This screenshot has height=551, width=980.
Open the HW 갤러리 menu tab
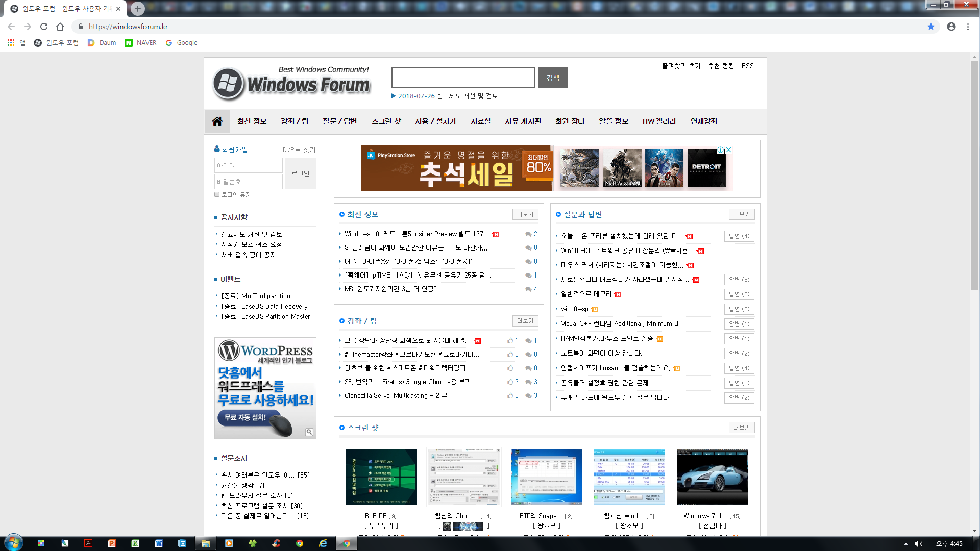point(659,121)
